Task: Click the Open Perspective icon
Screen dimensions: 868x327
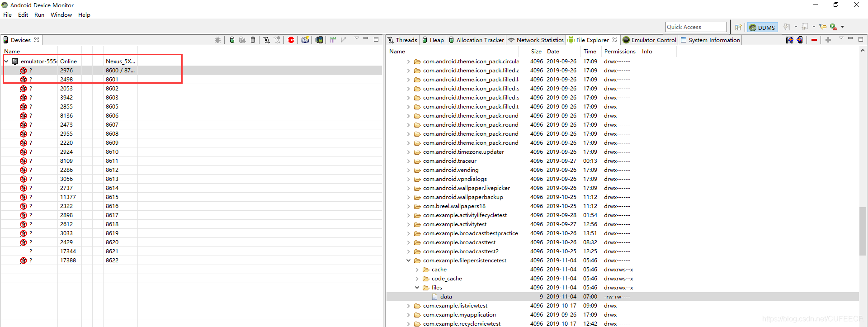Action: pyautogui.click(x=738, y=27)
